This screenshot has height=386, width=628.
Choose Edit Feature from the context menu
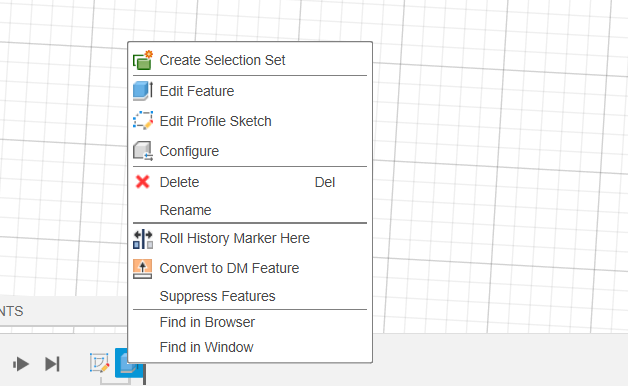[x=250, y=91]
